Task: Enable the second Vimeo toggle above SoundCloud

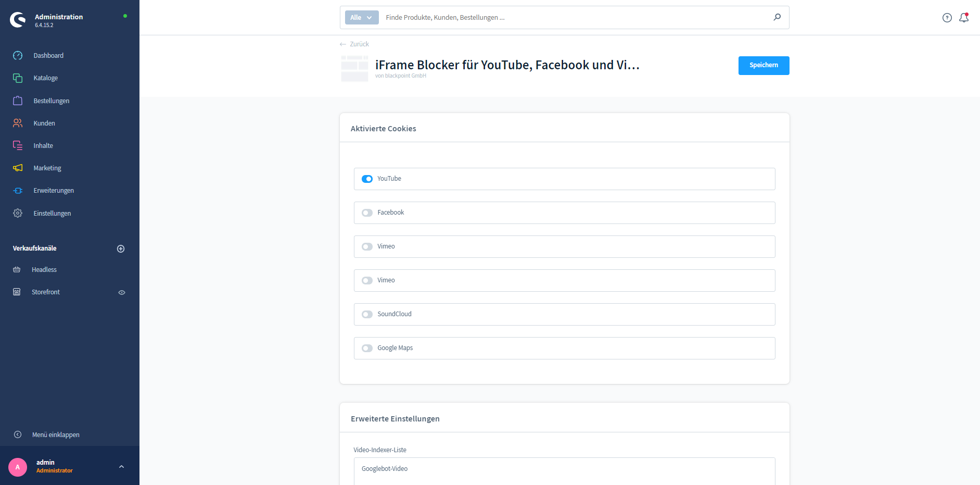Action: tap(367, 280)
